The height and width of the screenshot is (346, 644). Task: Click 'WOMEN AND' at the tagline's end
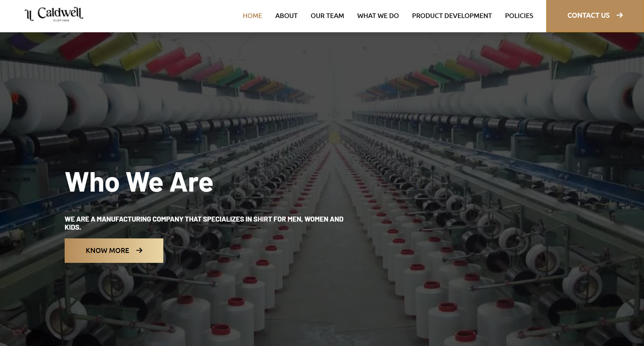point(324,219)
